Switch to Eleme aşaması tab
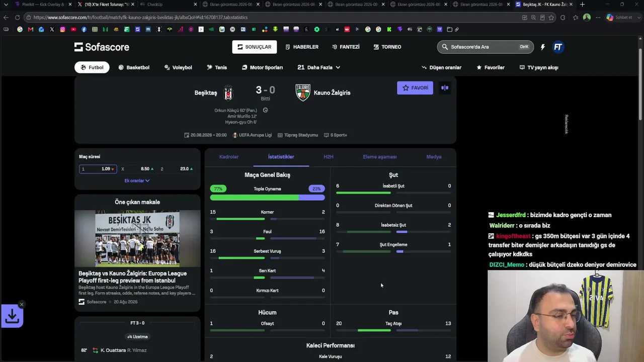 pos(380,157)
